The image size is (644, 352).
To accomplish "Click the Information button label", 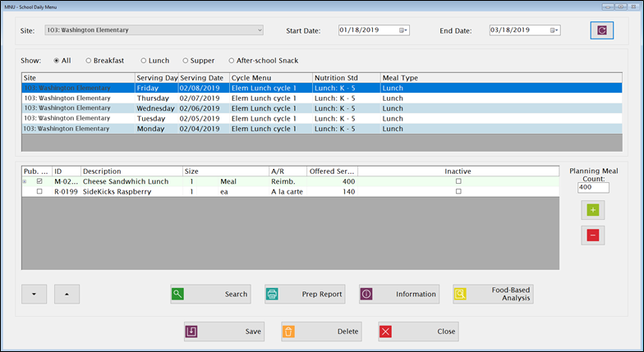I will click(x=416, y=294).
